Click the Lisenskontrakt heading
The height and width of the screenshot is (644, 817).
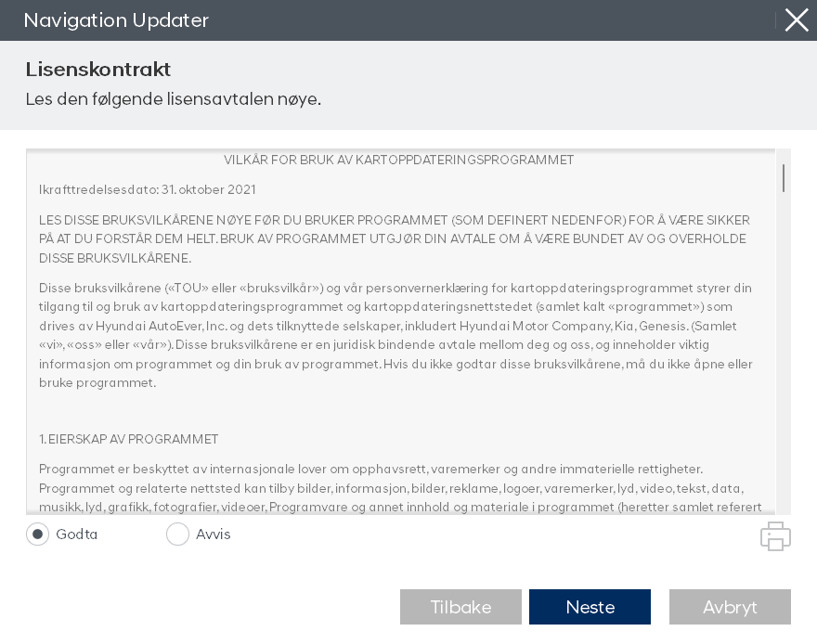point(98,70)
